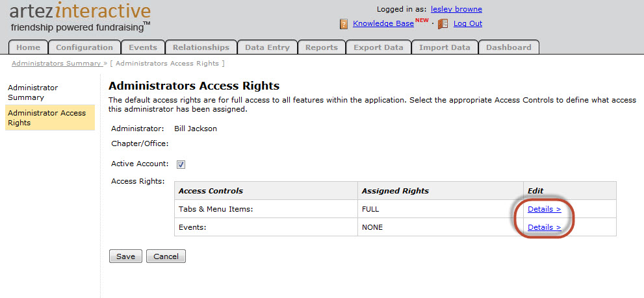The width and height of the screenshot is (644, 298).
Task: View the Dashboard tab
Action: click(508, 47)
